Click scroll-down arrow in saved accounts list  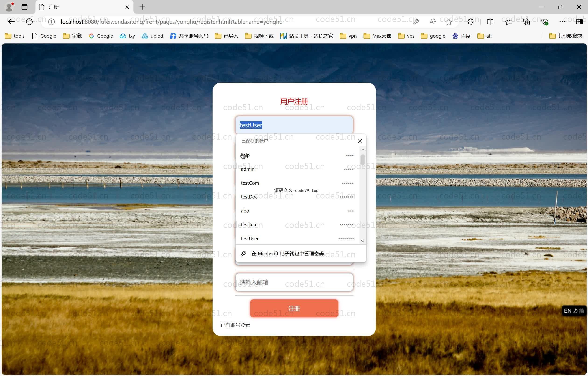point(363,241)
